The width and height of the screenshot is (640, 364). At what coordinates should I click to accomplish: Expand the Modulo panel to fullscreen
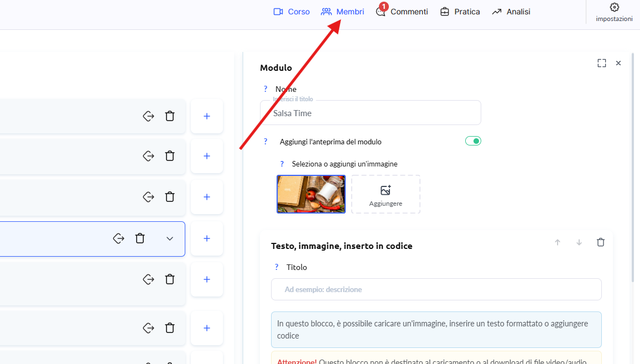602,63
